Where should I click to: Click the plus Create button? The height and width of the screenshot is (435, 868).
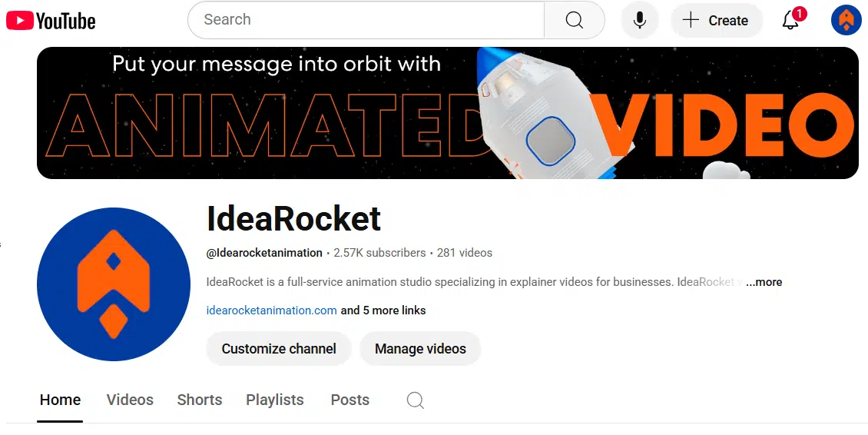point(717,21)
